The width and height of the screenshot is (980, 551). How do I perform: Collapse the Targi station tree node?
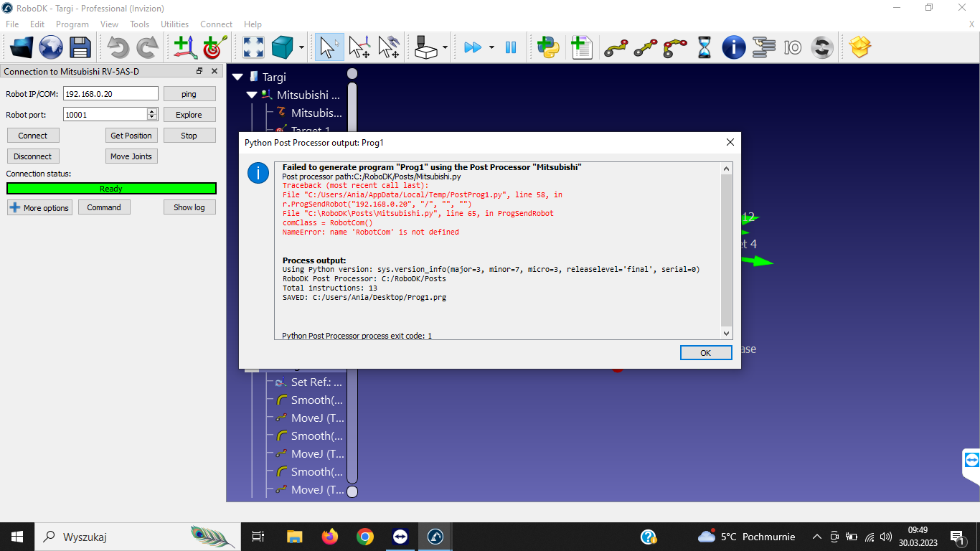pyautogui.click(x=238, y=77)
